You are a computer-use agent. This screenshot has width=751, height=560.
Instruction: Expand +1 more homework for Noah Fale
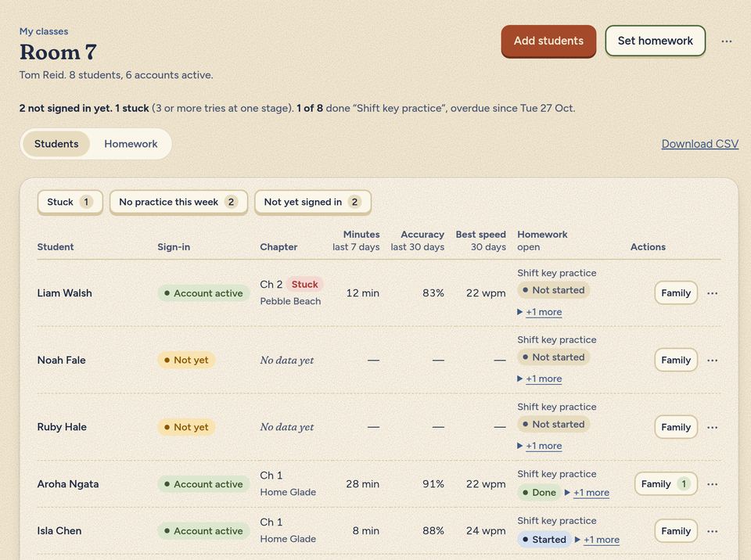pyautogui.click(x=539, y=379)
